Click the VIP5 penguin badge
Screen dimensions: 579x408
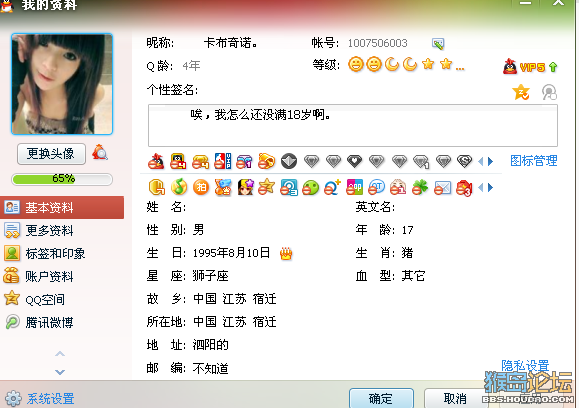(x=524, y=67)
